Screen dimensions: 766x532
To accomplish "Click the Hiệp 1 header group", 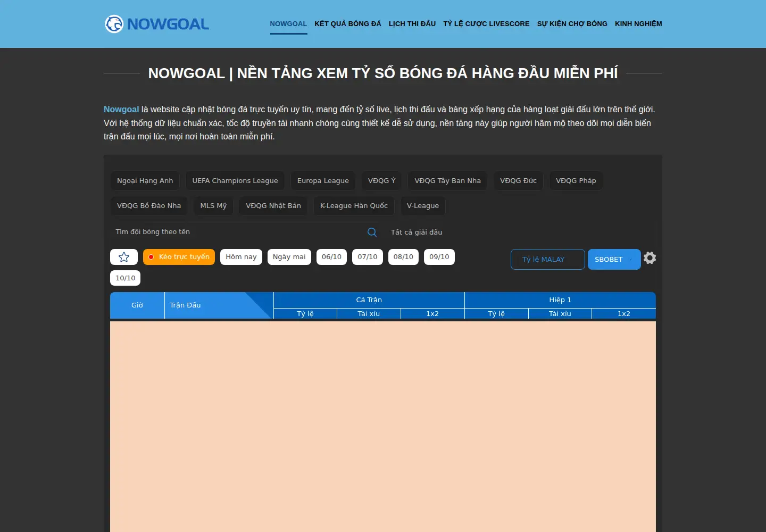I will pyautogui.click(x=560, y=300).
